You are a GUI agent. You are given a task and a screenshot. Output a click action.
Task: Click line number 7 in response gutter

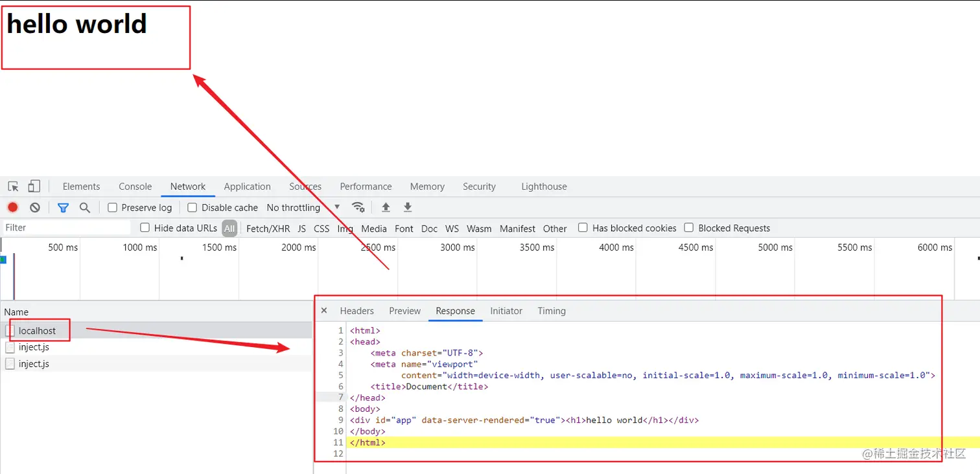(341, 398)
